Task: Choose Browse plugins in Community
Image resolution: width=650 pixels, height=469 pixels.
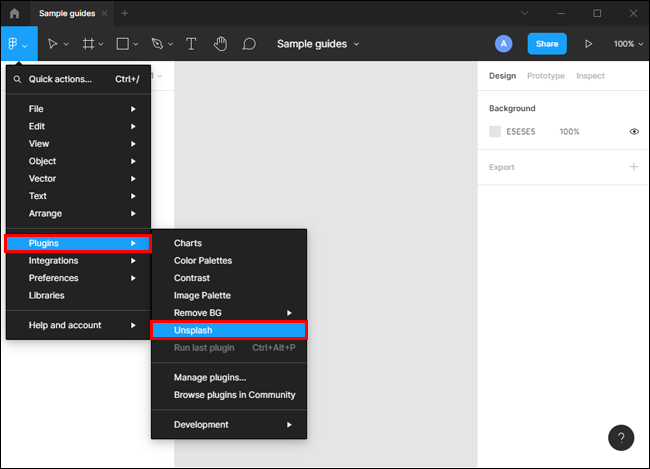Action: (229, 395)
